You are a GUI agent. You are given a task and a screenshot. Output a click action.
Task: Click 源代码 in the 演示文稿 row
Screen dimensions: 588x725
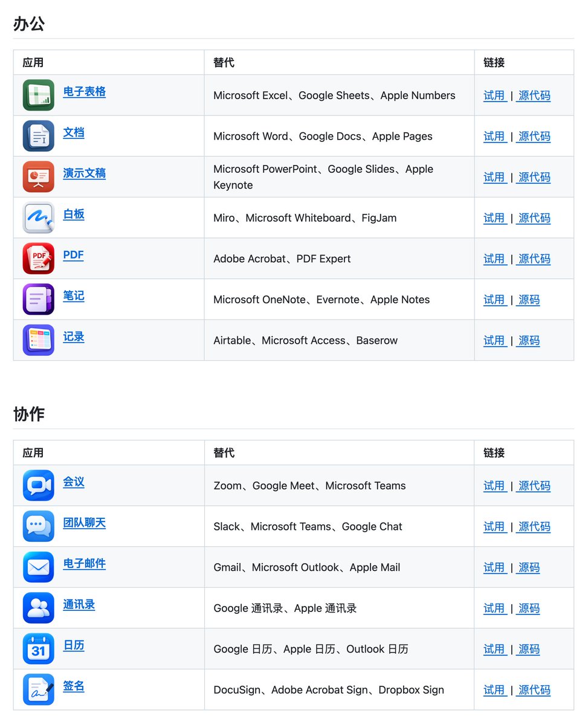534,177
